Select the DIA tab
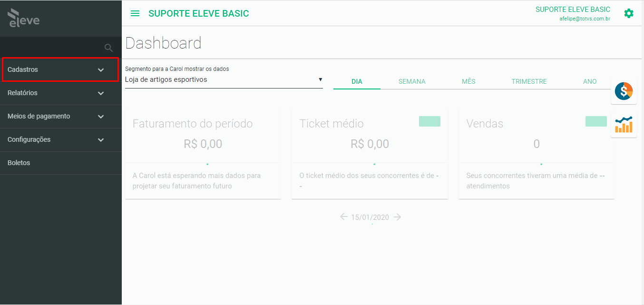 coord(357,81)
